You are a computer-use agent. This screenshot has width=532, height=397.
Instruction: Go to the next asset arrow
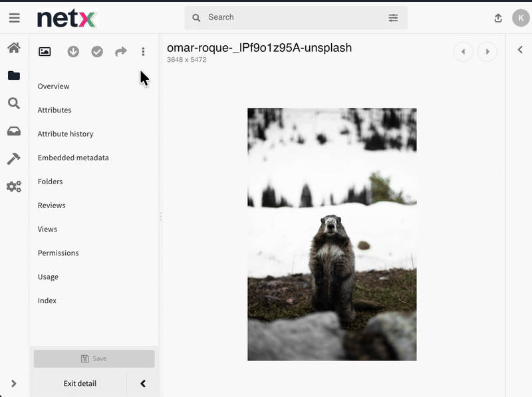(487, 52)
